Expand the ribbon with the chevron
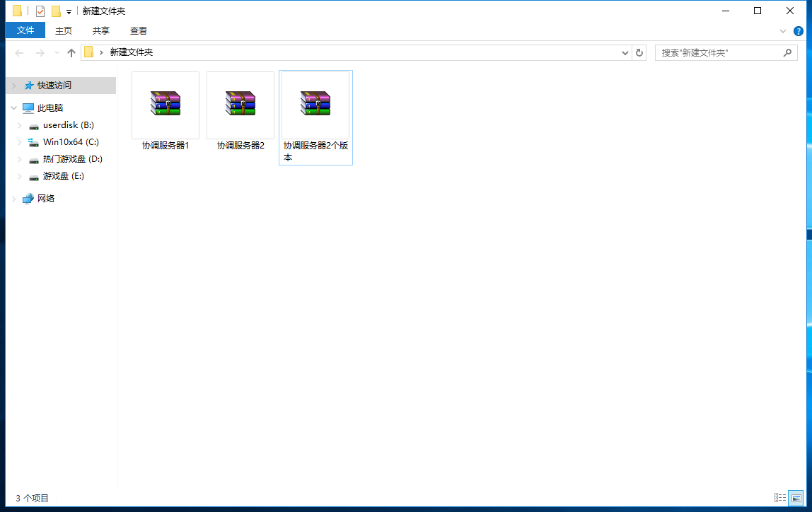The width and height of the screenshot is (812, 512). tap(783, 31)
